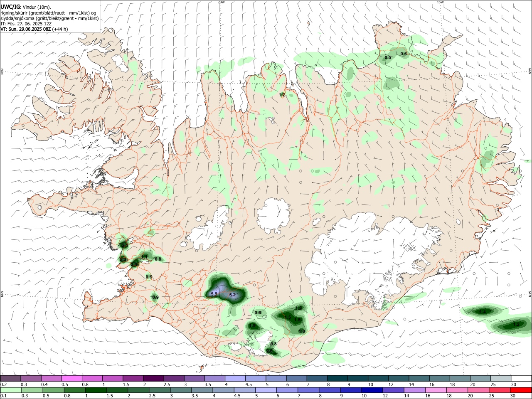Click the 1.2 label on the north coast peninsula
The image size is (532, 399).
tap(282, 95)
